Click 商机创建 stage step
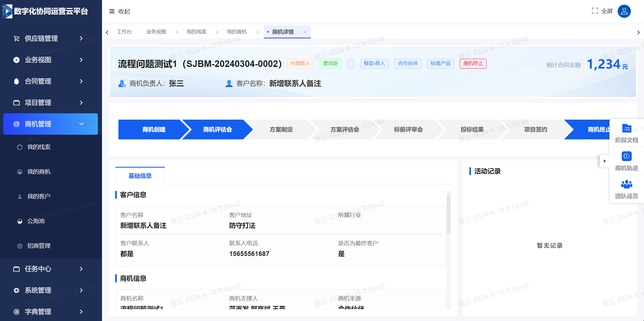Screen dimensions: 644x321 click(154, 129)
